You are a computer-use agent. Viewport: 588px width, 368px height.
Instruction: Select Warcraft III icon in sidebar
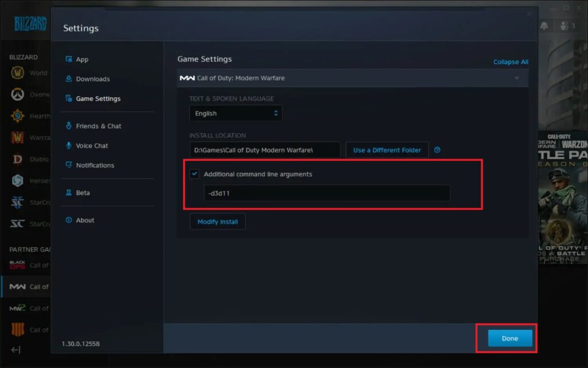(17, 137)
